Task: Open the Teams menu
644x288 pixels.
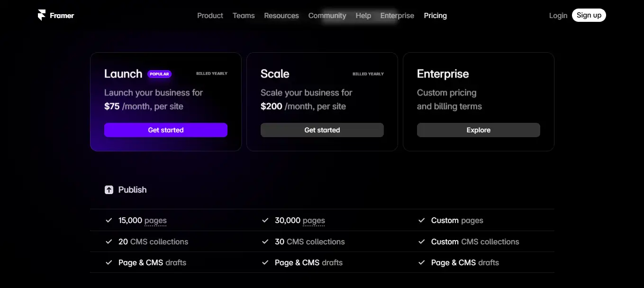Action: 244,16
